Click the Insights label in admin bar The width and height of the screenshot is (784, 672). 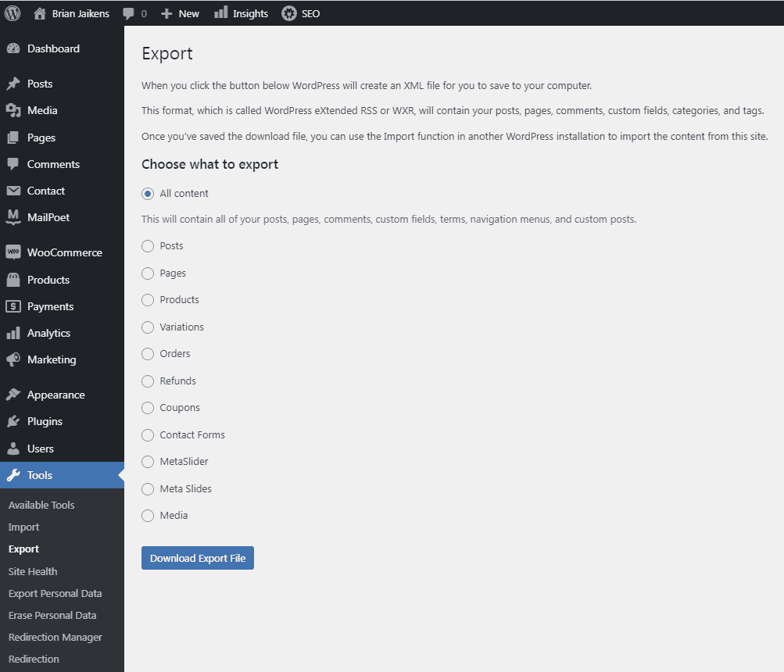(x=250, y=14)
